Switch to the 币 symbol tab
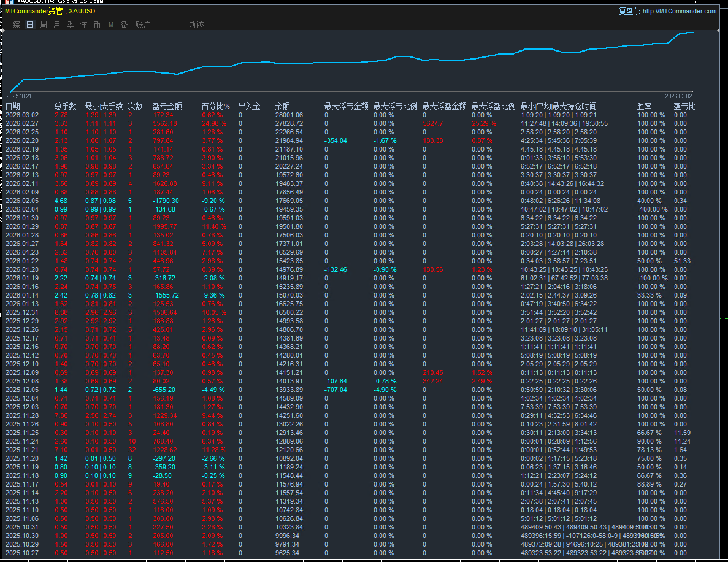 point(98,25)
